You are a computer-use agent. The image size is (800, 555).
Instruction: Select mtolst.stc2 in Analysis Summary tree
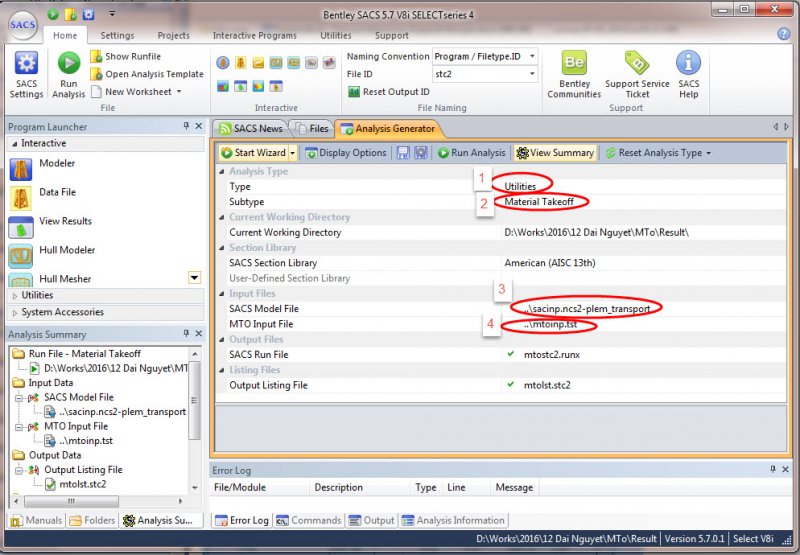tap(82, 484)
